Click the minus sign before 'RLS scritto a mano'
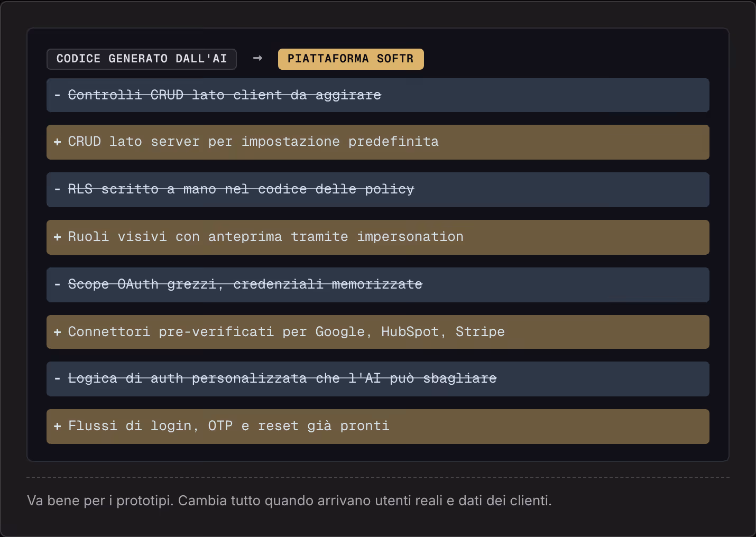This screenshot has width=756, height=537. pyautogui.click(x=57, y=189)
